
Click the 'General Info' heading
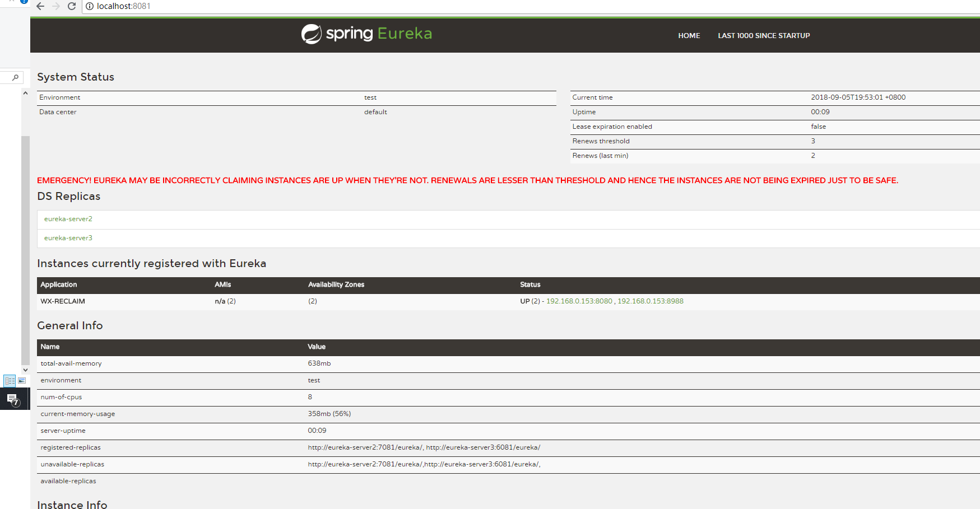tap(70, 325)
